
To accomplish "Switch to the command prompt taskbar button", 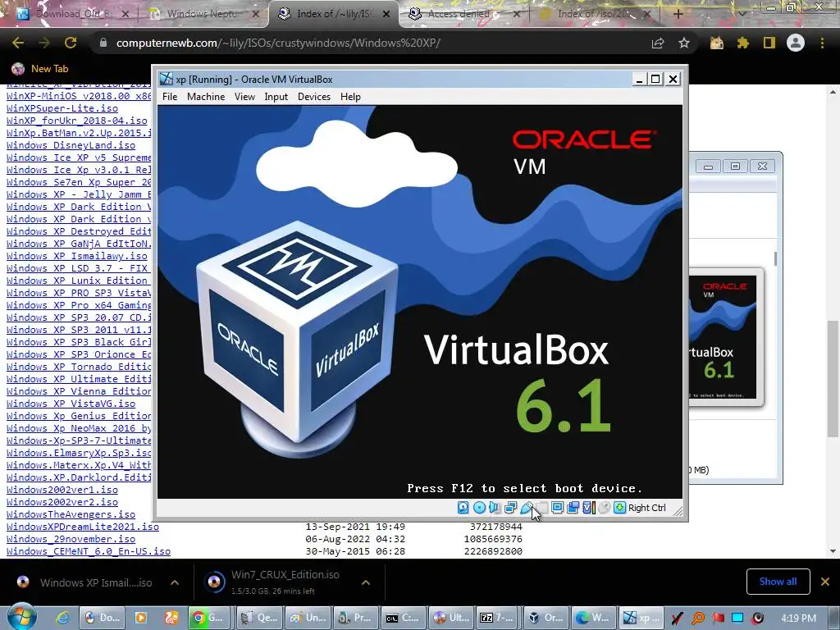I will click(x=403, y=618).
